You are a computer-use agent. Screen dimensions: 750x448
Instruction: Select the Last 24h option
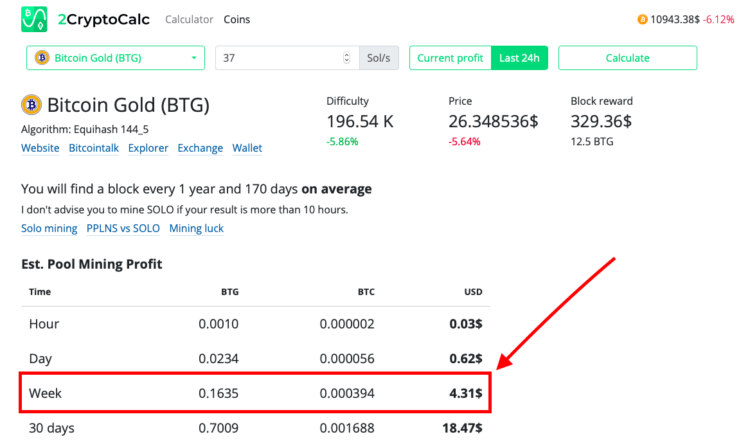coord(519,58)
